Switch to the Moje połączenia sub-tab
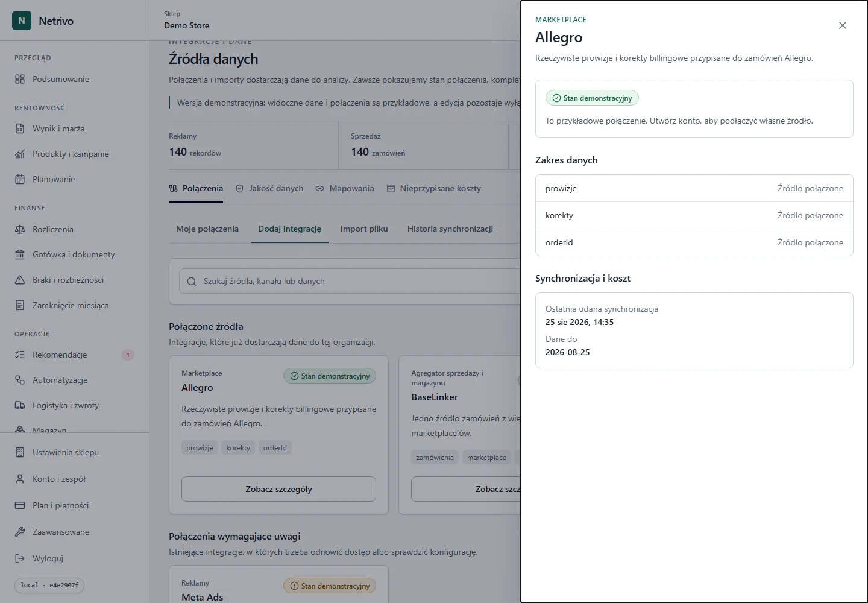Viewport: 868px width, 603px height. (x=207, y=229)
